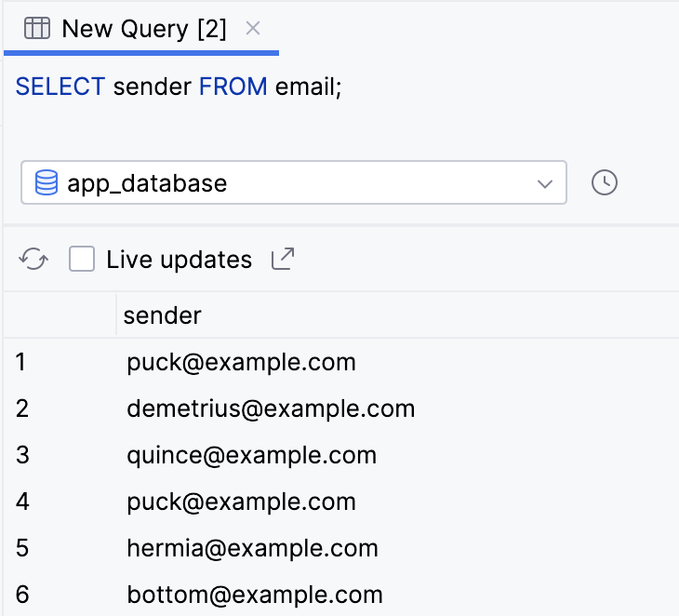The width and height of the screenshot is (679, 616).
Task: Click the sender column header
Action: [x=162, y=315]
